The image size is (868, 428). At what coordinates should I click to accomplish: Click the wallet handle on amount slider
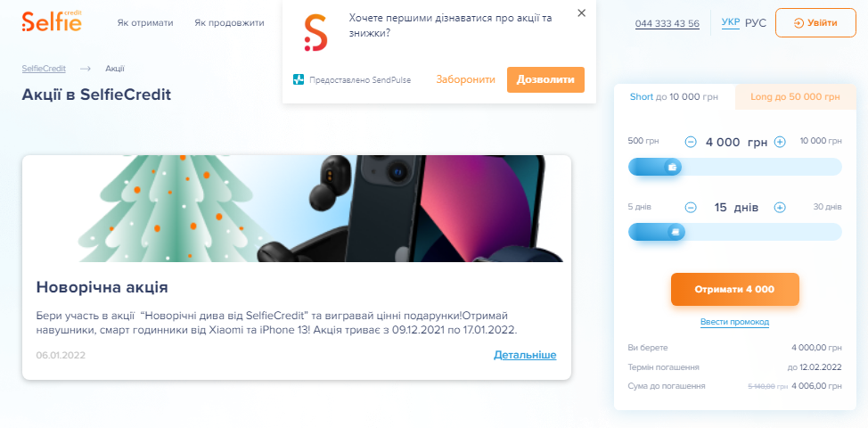tap(673, 167)
